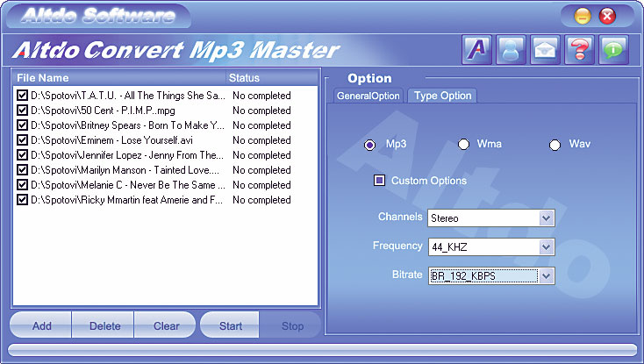This screenshot has width=644, height=364.
Task: Click the 44_KHZ frequency combo box
Action: (490, 246)
